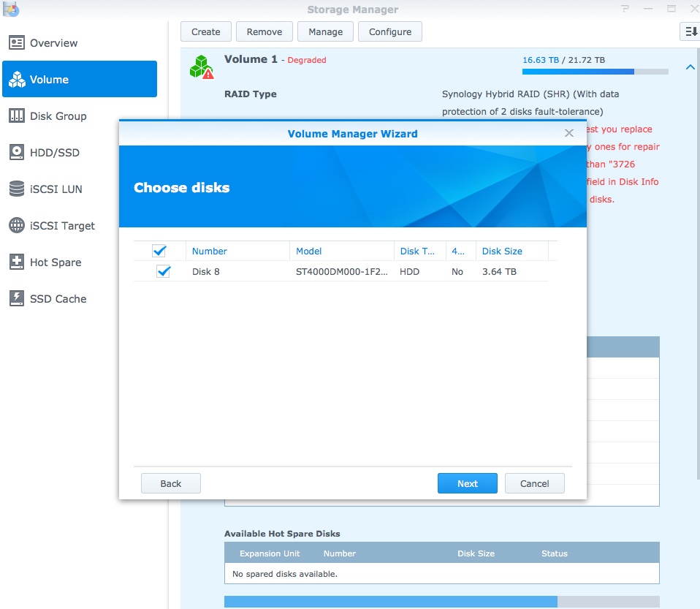The width and height of the screenshot is (700, 609).
Task: Click the SSD Cache lightning icon
Action: pos(17,298)
